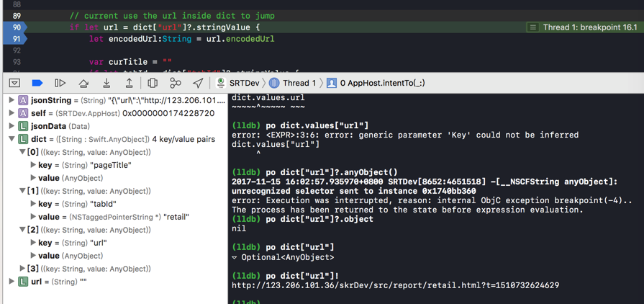The image size is (644, 304).
Task: Collapse the dict variable
Action: (x=12, y=139)
